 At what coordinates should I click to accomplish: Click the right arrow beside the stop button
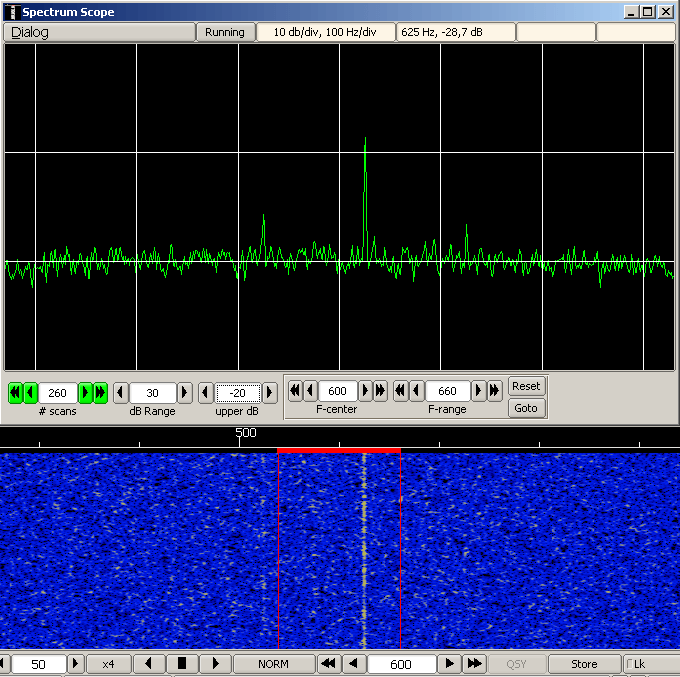point(216,664)
